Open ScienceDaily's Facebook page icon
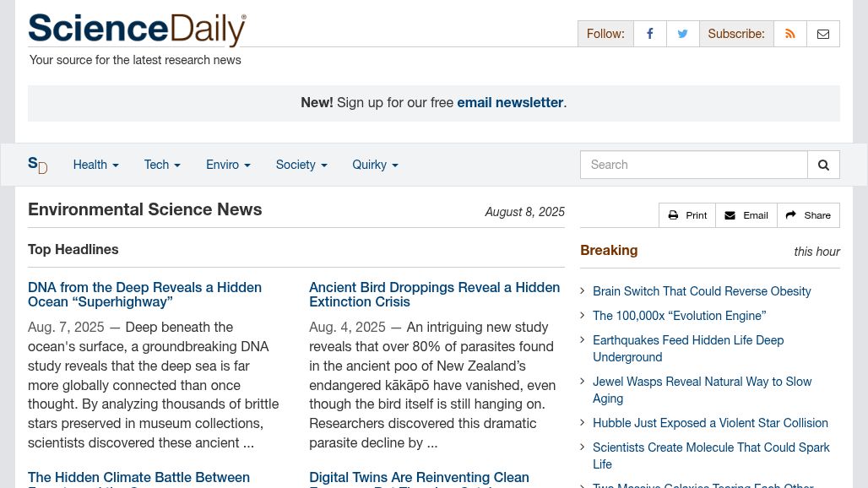The width and height of the screenshot is (868, 488). pyautogui.click(x=650, y=34)
